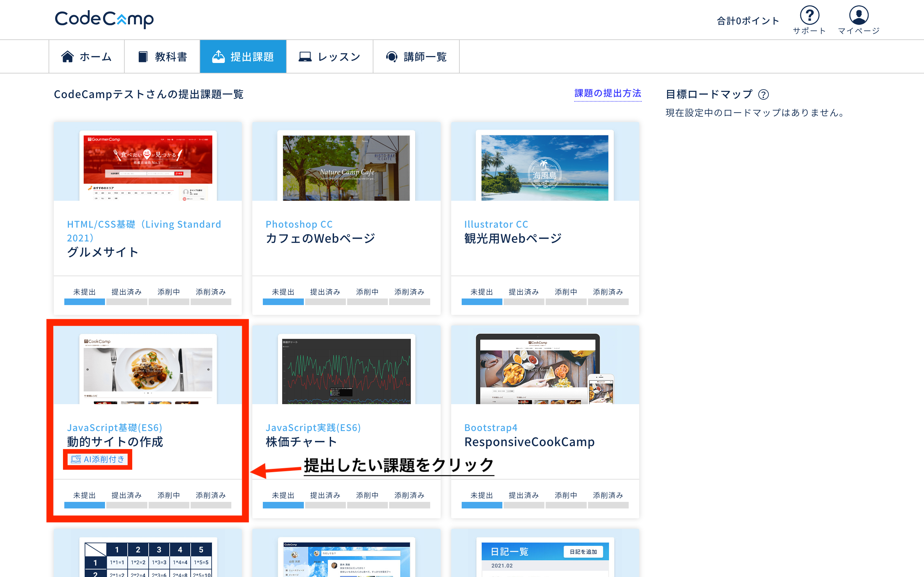924x577 pixels.
Task: Click 未提出 progress bar on Photoshop CC card
Action: pos(283,301)
